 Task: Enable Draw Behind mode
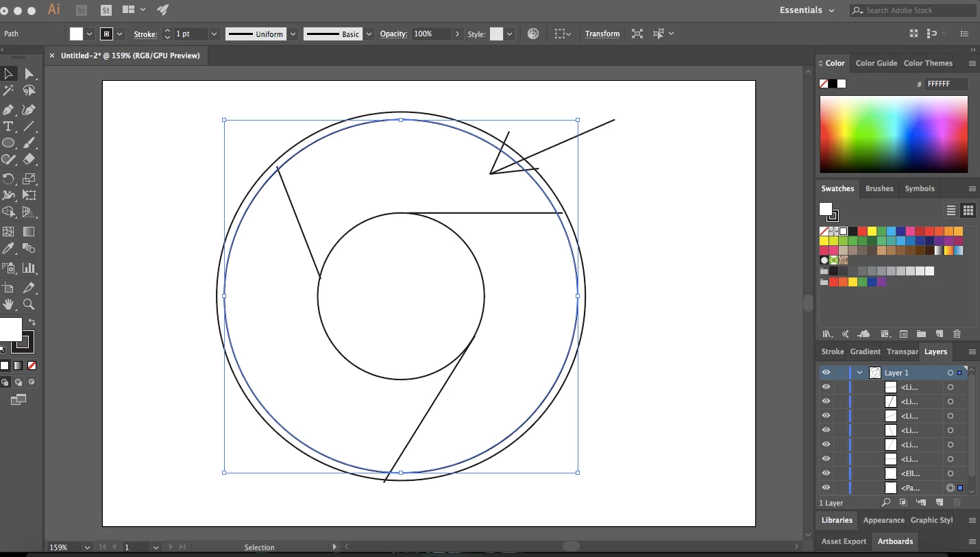tap(19, 382)
